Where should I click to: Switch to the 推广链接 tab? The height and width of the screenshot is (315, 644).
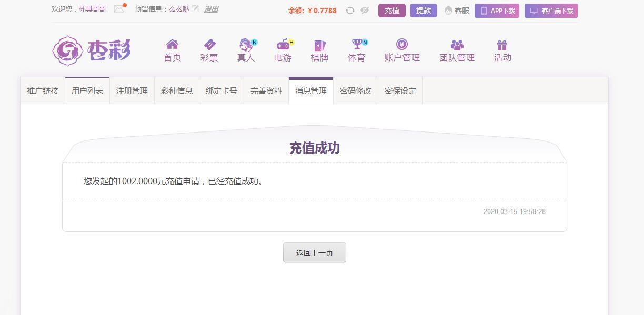[43, 90]
